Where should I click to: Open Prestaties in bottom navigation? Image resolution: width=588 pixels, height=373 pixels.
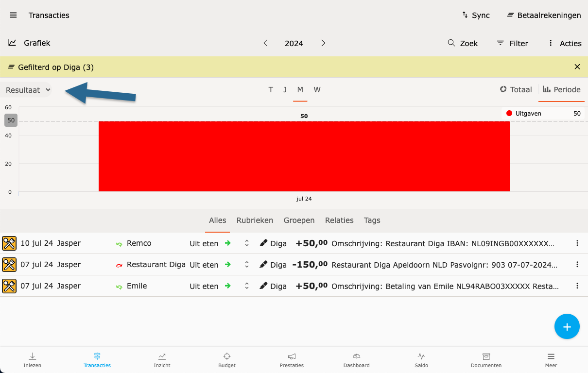coord(292,360)
